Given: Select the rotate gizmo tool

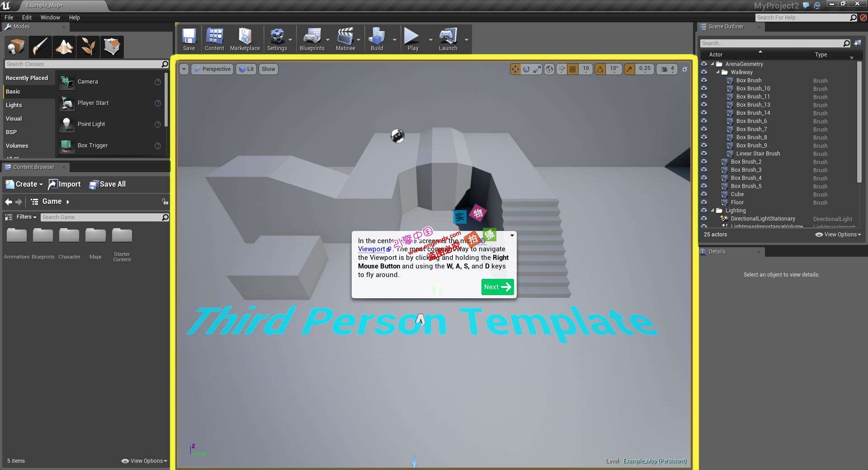Looking at the screenshot, I should [x=526, y=69].
